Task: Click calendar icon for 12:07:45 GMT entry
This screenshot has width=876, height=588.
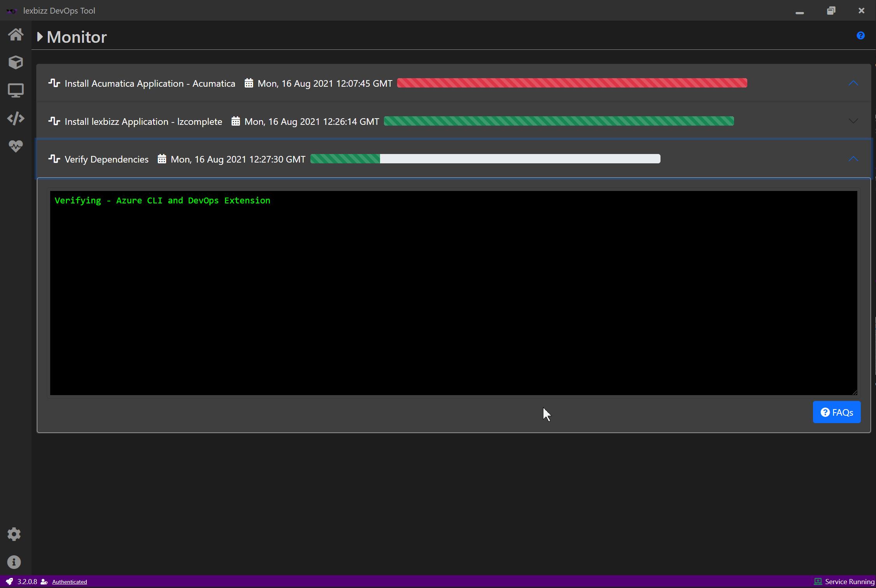Action: 249,83
